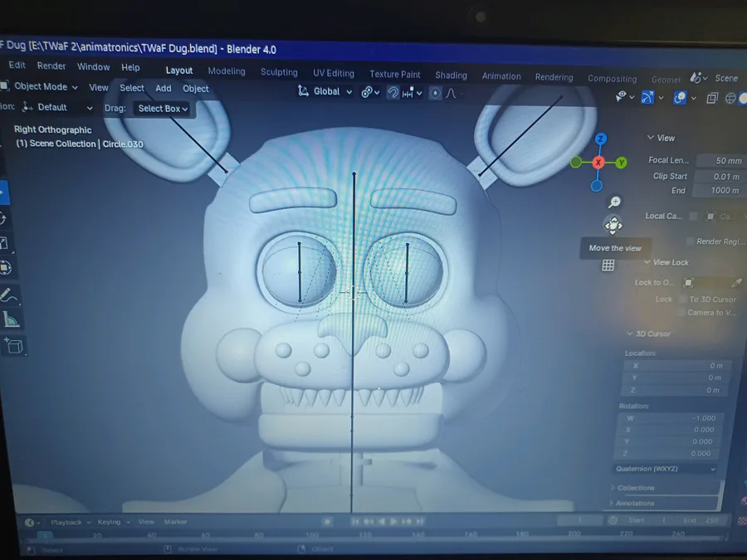Switch to Wireframe viewport shading
This screenshot has width=747, height=560.
(730, 99)
